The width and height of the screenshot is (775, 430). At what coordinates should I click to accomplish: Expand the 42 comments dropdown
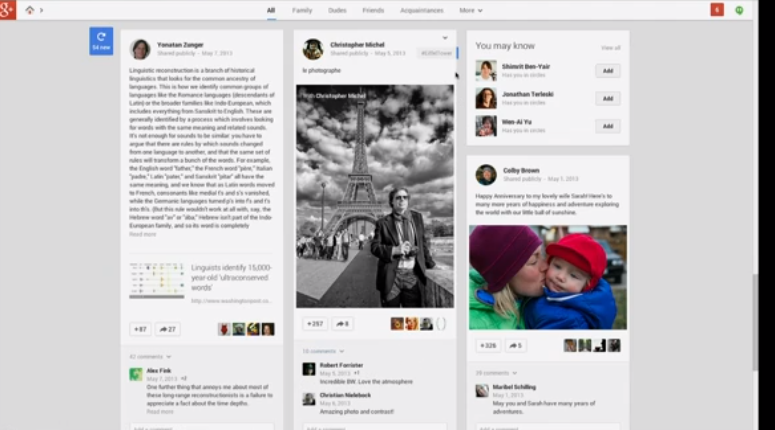[x=150, y=356]
